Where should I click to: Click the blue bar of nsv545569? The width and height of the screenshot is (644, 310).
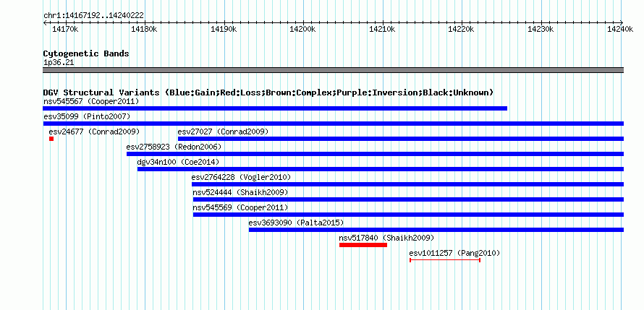[408, 215]
